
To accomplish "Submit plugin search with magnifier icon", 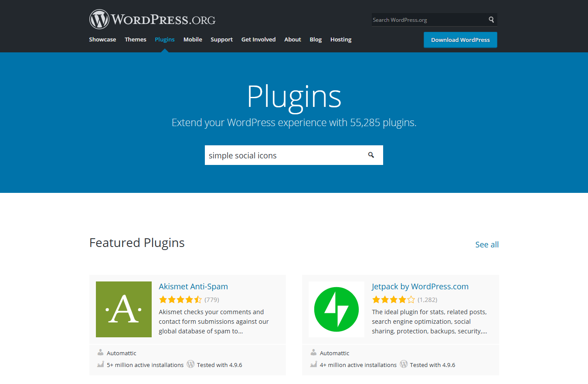I will 371,155.
